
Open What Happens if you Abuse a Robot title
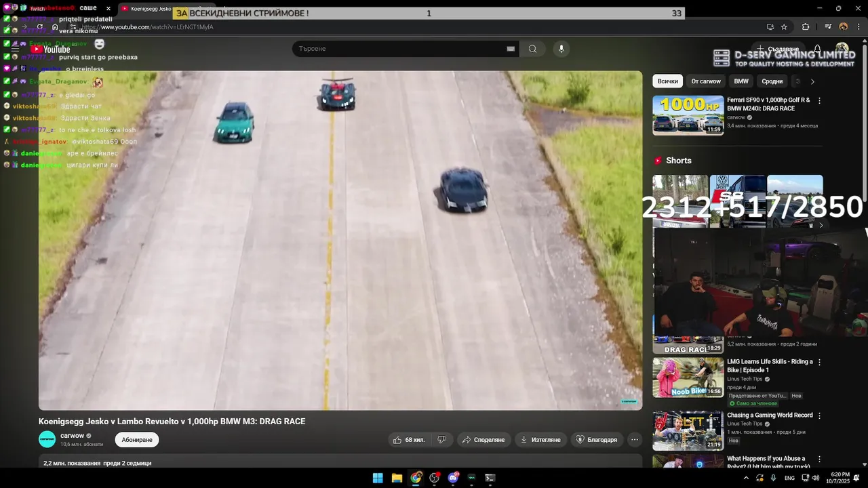point(768,462)
